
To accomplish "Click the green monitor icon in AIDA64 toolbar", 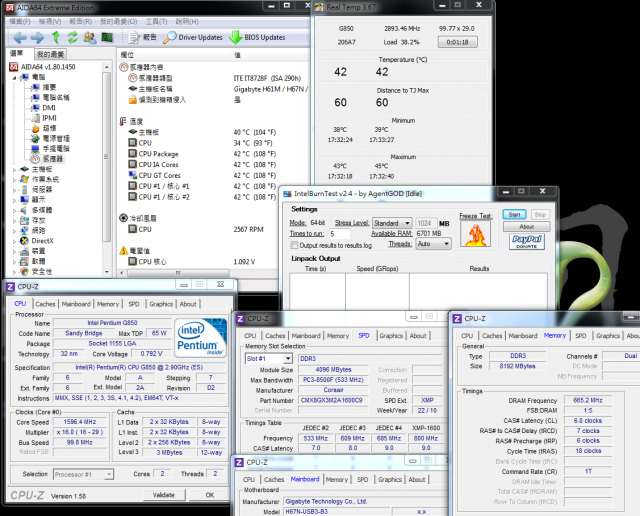I will tap(107, 38).
